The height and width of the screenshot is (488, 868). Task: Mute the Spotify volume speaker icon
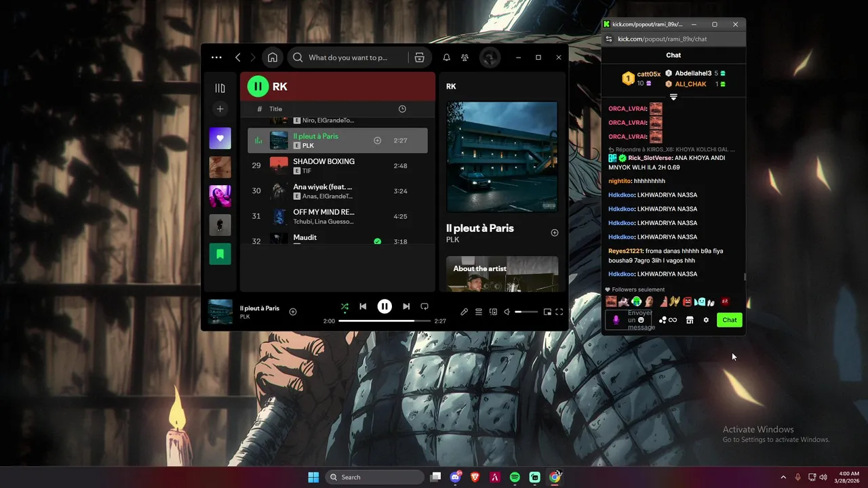pyautogui.click(x=507, y=312)
